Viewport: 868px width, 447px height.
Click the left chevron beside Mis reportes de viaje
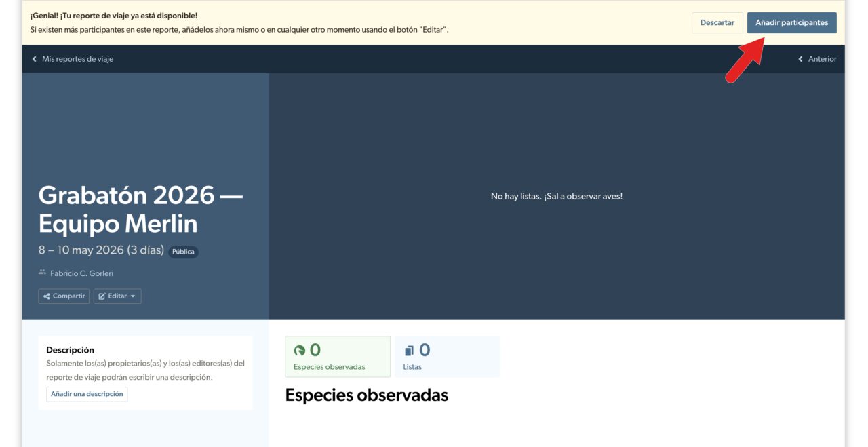tap(35, 59)
